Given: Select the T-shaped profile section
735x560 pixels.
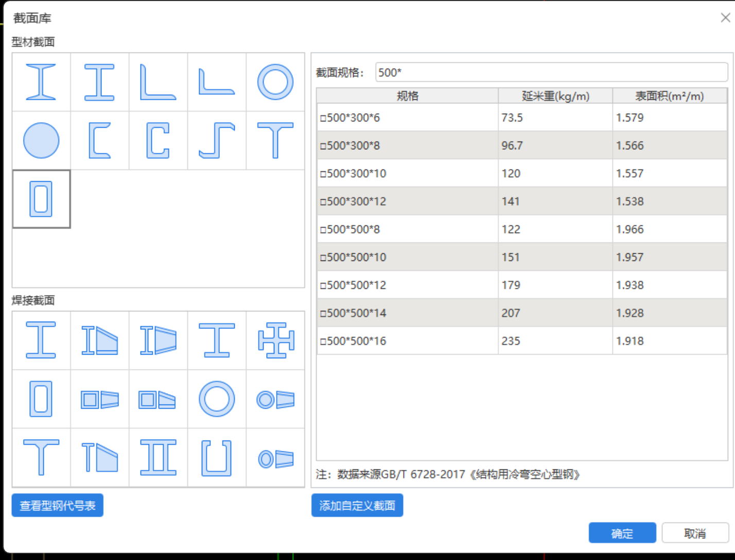Looking at the screenshot, I should 275,141.
